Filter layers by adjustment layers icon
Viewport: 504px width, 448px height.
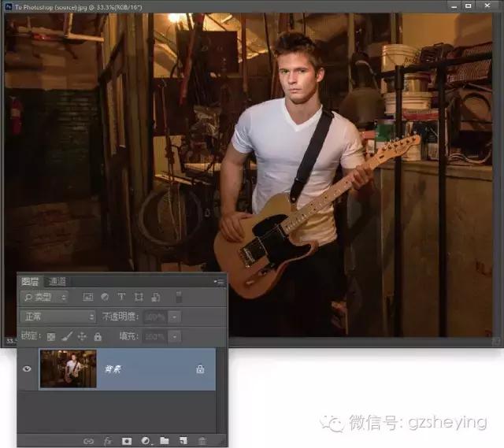105,298
